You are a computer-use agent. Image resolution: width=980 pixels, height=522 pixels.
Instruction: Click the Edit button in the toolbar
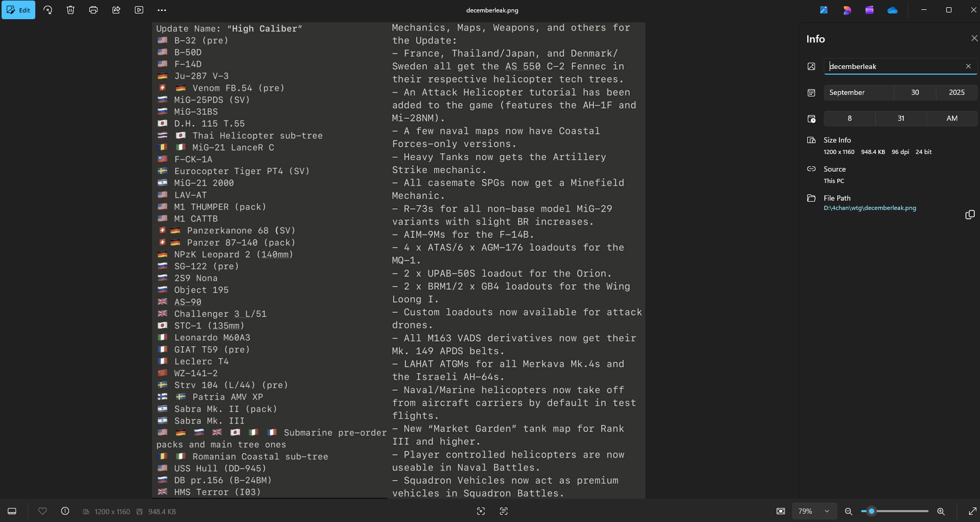(18, 10)
